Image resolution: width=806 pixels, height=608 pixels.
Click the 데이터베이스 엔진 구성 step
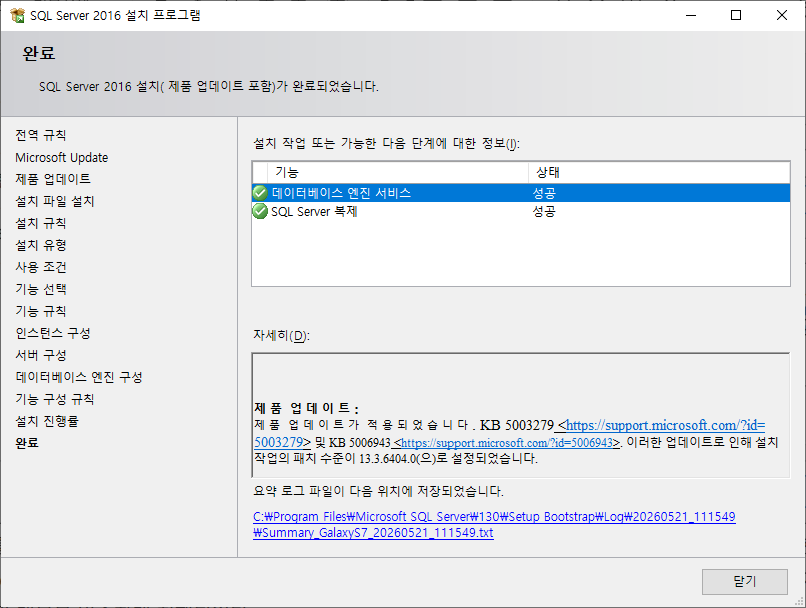click(x=79, y=377)
